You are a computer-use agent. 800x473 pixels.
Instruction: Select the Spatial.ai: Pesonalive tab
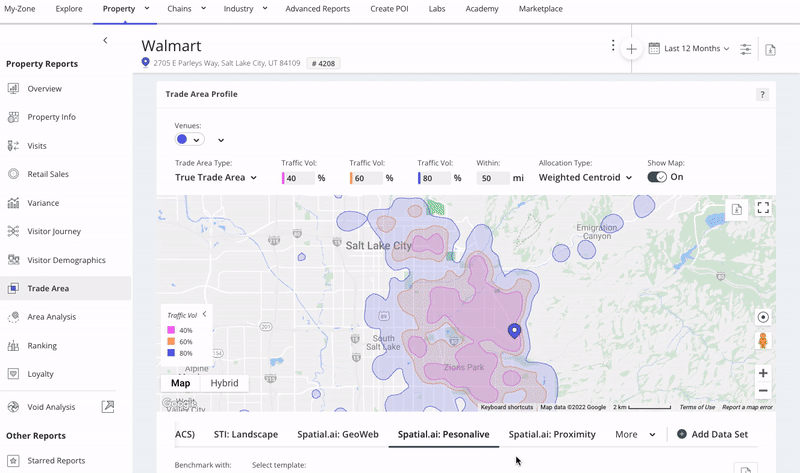(x=443, y=434)
